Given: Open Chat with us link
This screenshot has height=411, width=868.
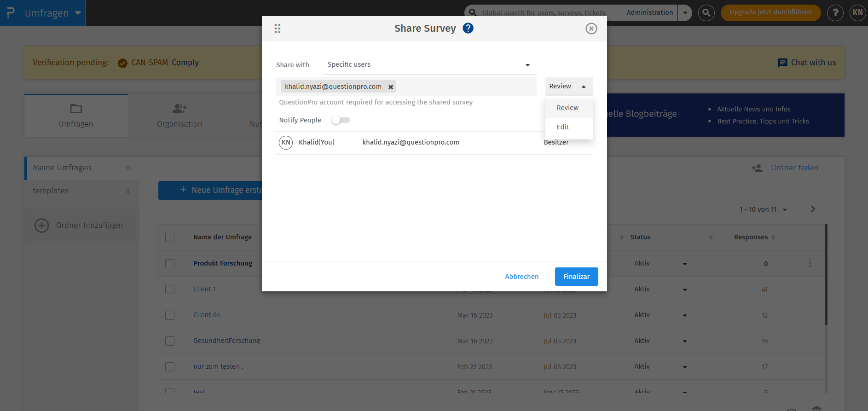Looking at the screenshot, I should point(813,63).
